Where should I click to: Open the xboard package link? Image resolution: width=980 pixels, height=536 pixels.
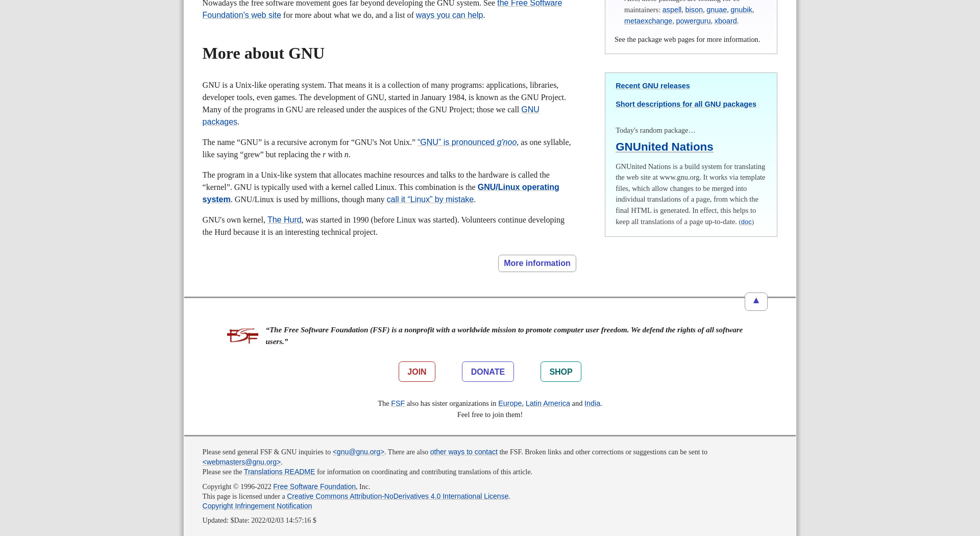click(725, 21)
